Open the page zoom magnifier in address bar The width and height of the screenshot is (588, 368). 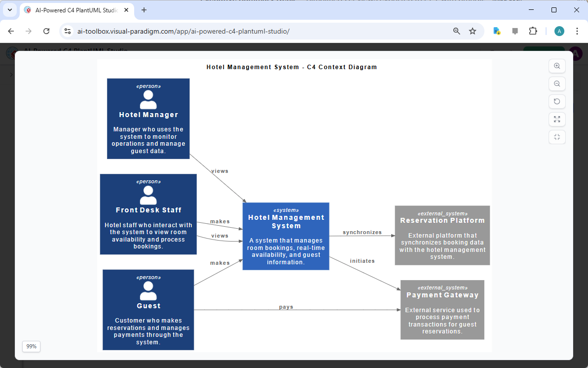pyautogui.click(x=456, y=31)
